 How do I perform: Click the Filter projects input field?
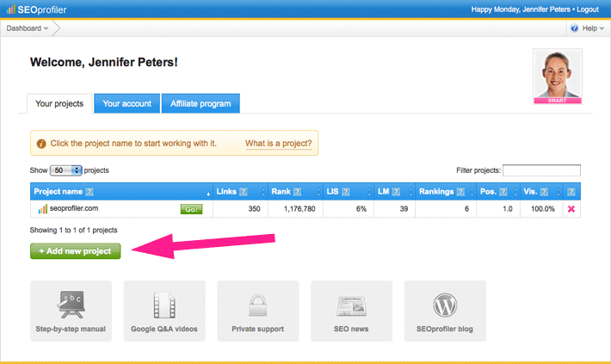(x=541, y=170)
